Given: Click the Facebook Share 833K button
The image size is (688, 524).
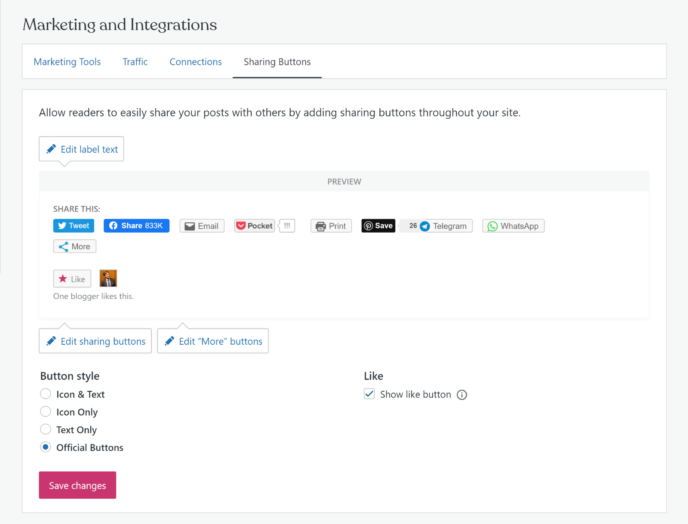Looking at the screenshot, I should point(136,226).
